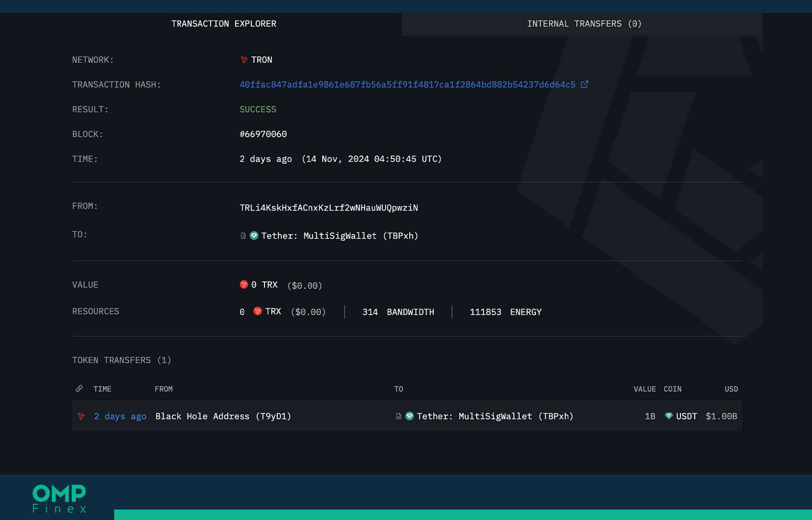The width and height of the screenshot is (812, 520).
Task: Select the 111853 ENERGY value
Action: click(506, 312)
